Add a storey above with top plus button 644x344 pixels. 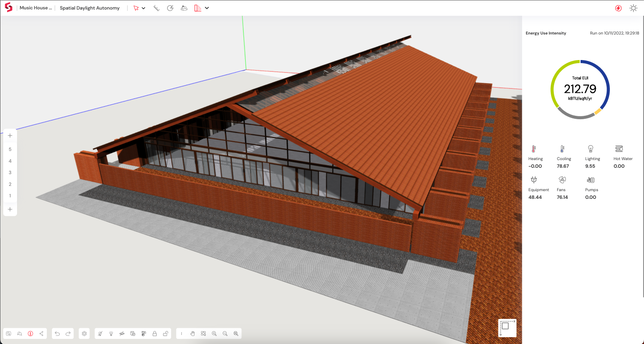[x=10, y=136]
